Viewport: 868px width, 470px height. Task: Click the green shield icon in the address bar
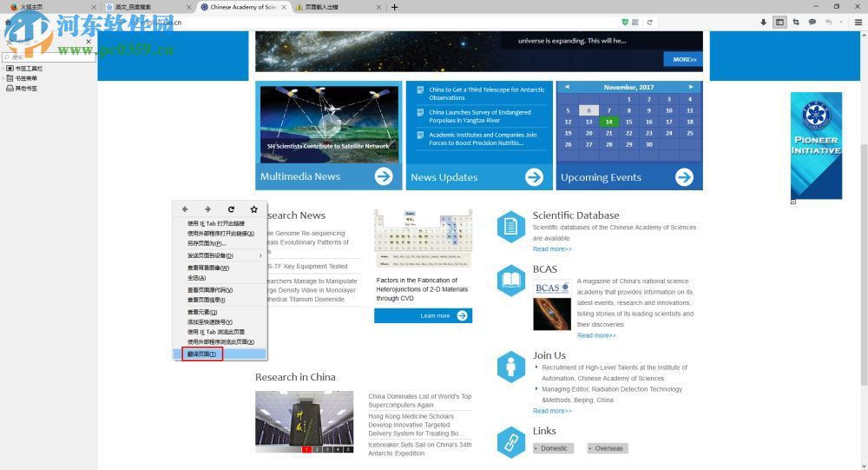coord(626,22)
